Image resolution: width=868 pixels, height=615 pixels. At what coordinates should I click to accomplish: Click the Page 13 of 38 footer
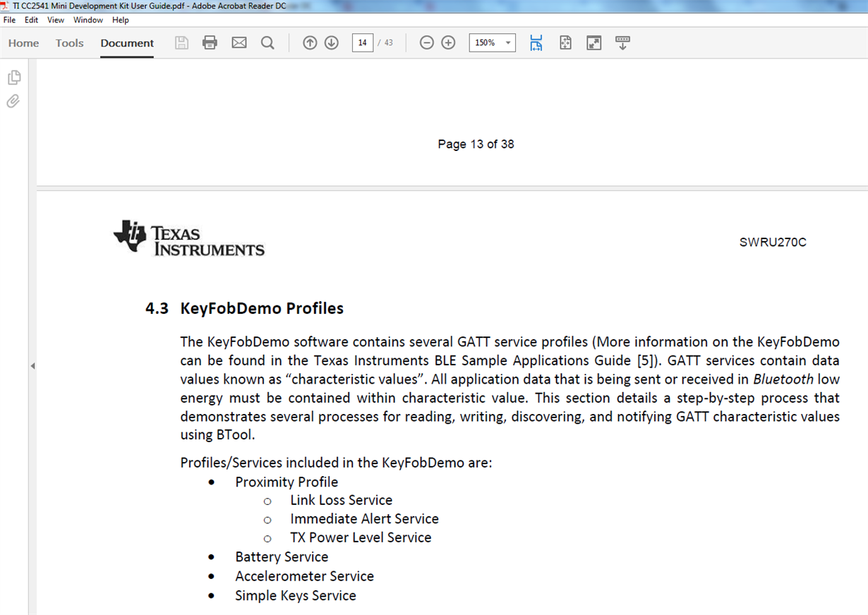pyautogui.click(x=476, y=144)
